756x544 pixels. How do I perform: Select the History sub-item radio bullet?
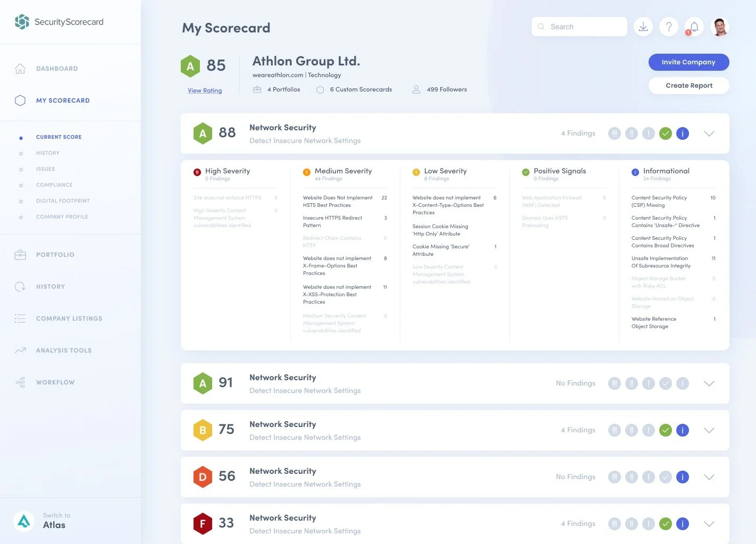click(x=21, y=154)
